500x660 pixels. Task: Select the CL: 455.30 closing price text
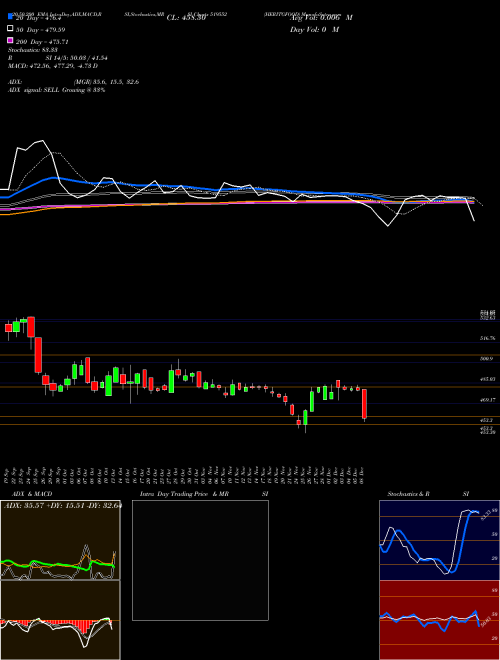click(186, 18)
